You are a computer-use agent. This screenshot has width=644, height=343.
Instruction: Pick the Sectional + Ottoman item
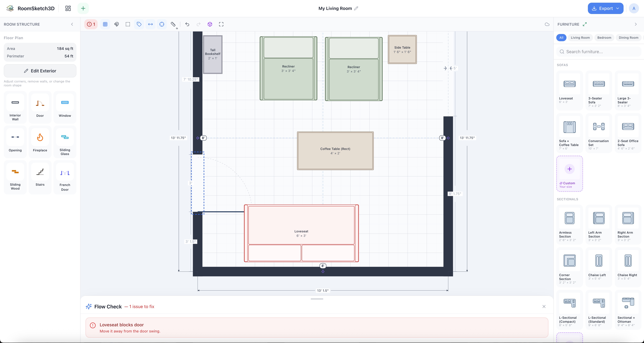tap(628, 310)
